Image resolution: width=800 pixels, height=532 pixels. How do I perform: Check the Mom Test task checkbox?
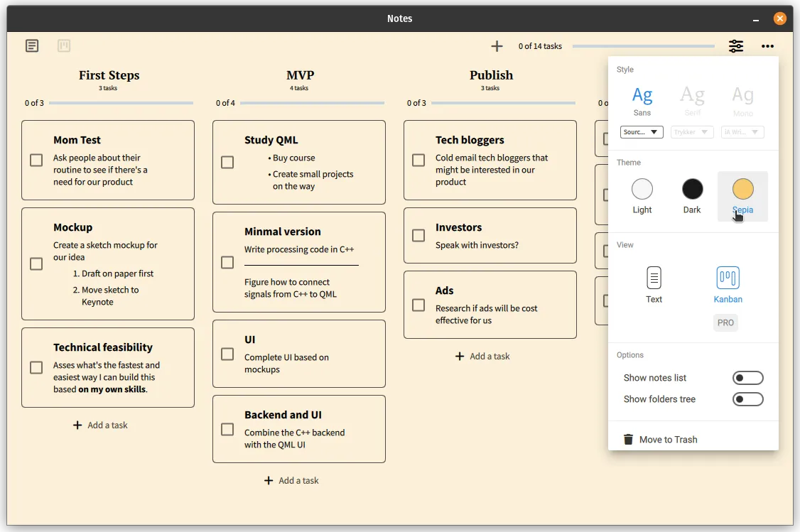36,161
